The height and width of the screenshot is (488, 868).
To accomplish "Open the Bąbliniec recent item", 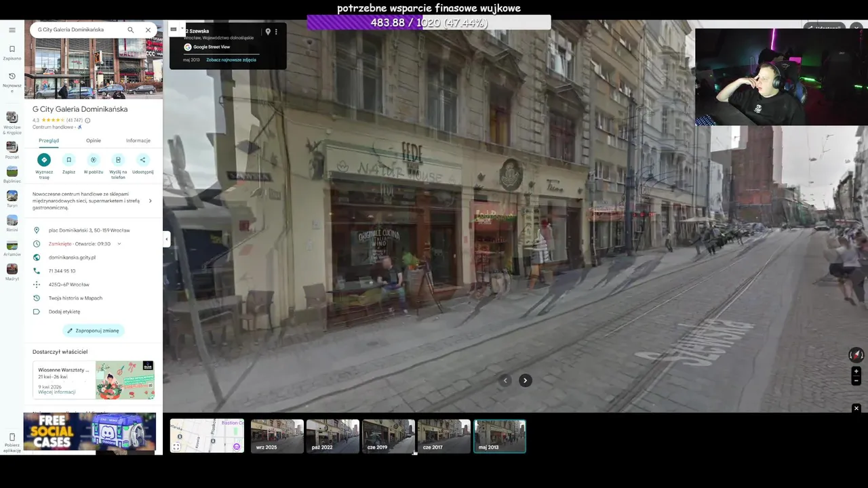I will click(x=12, y=175).
